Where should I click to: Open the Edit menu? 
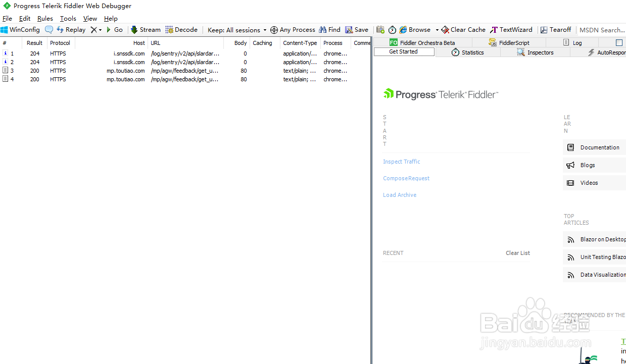click(x=25, y=19)
